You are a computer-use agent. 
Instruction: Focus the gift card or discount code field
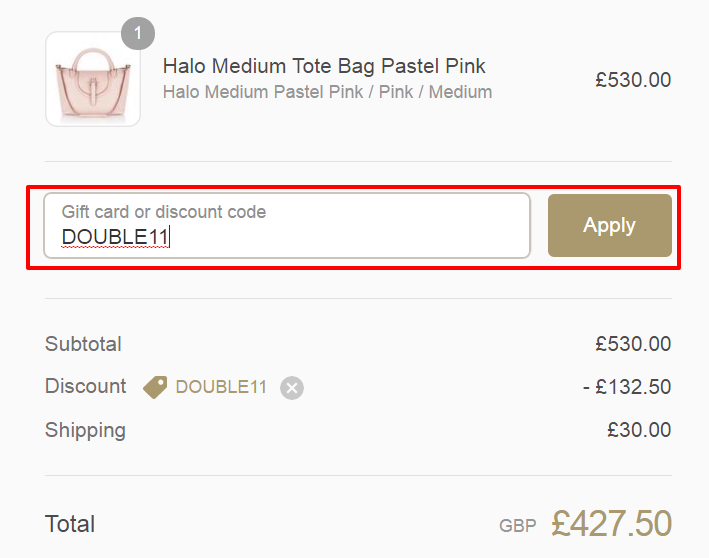[287, 226]
